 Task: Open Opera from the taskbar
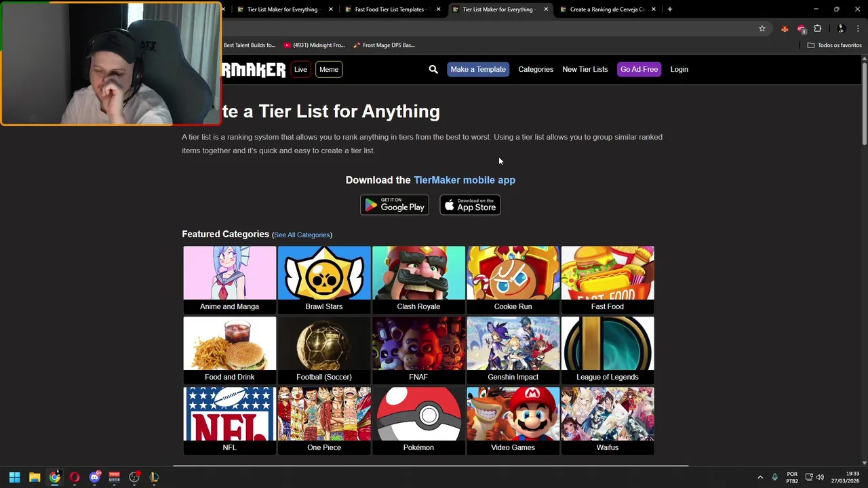tap(75, 477)
